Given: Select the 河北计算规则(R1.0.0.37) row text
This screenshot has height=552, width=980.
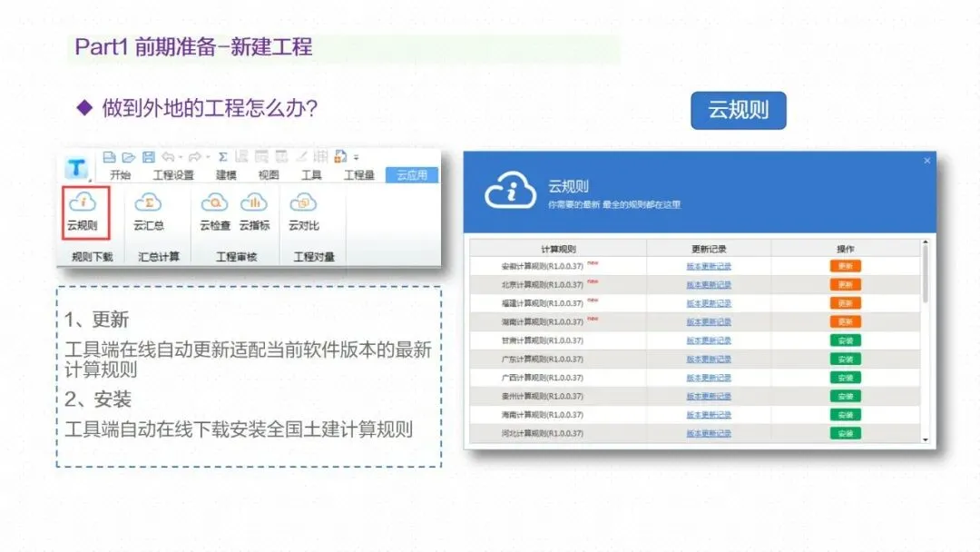Looking at the screenshot, I should tap(542, 433).
